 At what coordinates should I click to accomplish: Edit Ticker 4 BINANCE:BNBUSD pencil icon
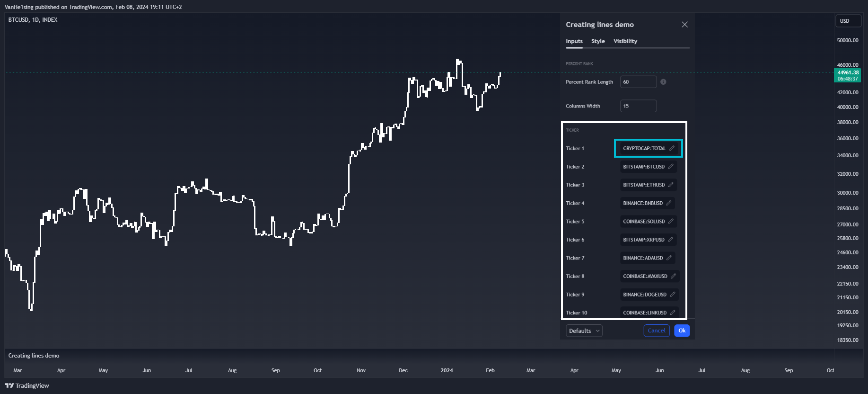pos(669,203)
